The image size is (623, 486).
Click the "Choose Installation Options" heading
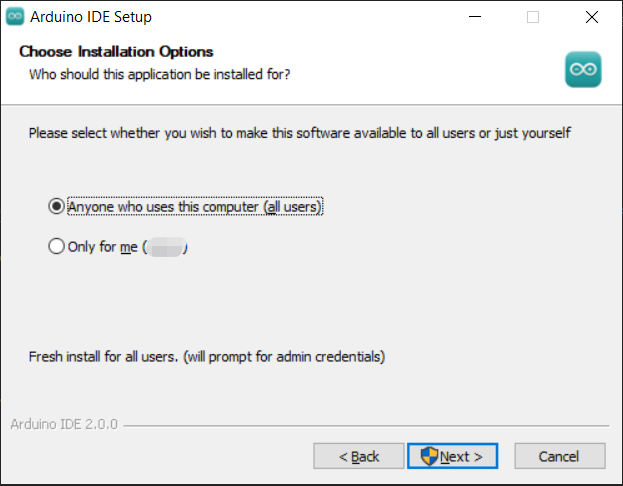click(116, 52)
